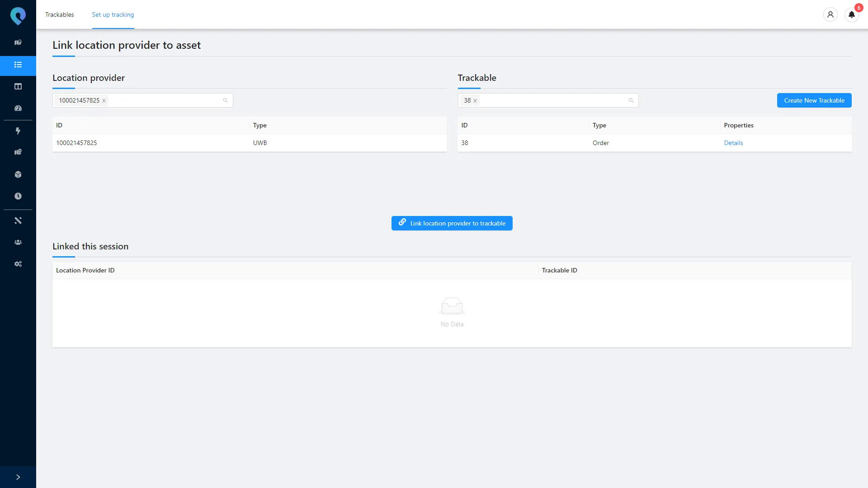Switch to the Trackables tab
The width and height of the screenshot is (868, 488).
tap(59, 14)
